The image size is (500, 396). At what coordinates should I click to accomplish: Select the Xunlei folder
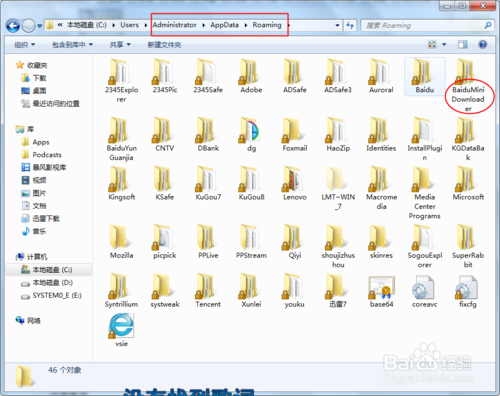pos(251,291)
